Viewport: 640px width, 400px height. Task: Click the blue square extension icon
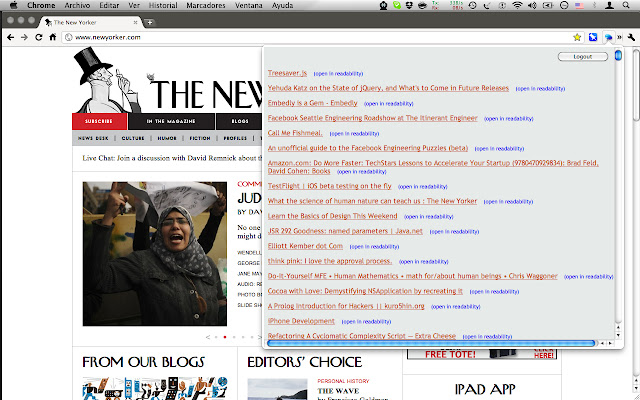point(593,37)
